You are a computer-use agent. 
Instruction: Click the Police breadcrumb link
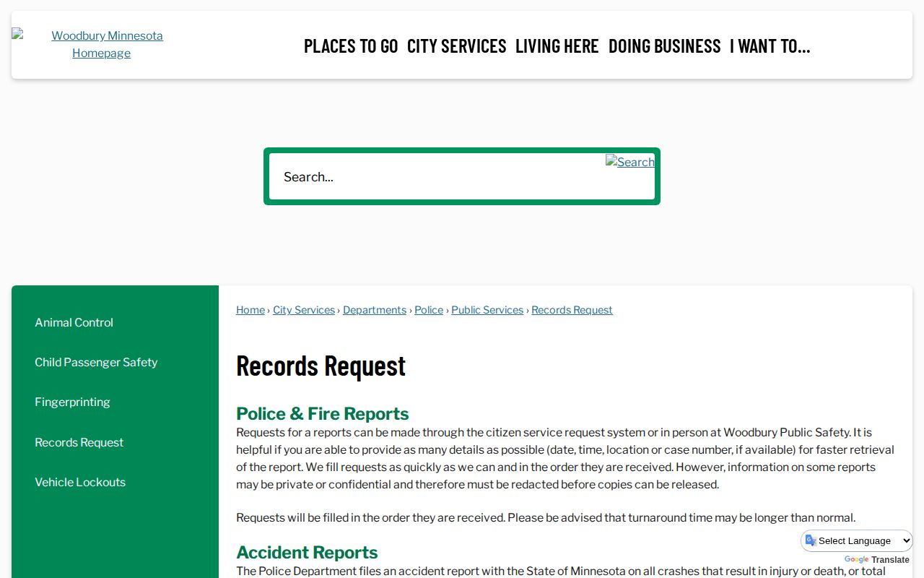point(429,310)
